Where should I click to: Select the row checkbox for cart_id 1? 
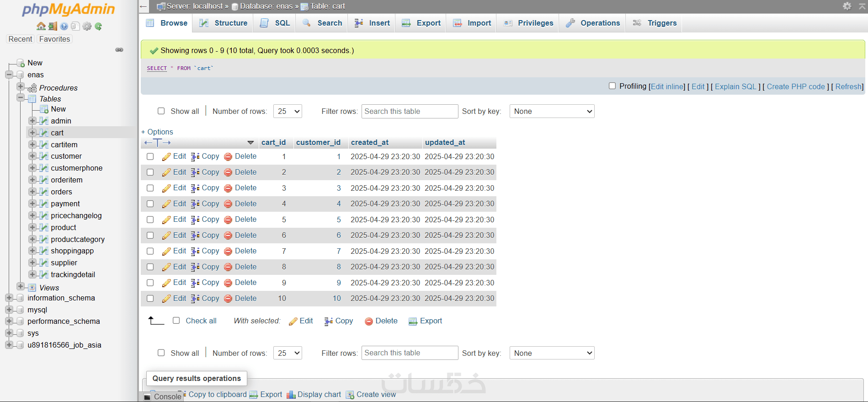150,156
